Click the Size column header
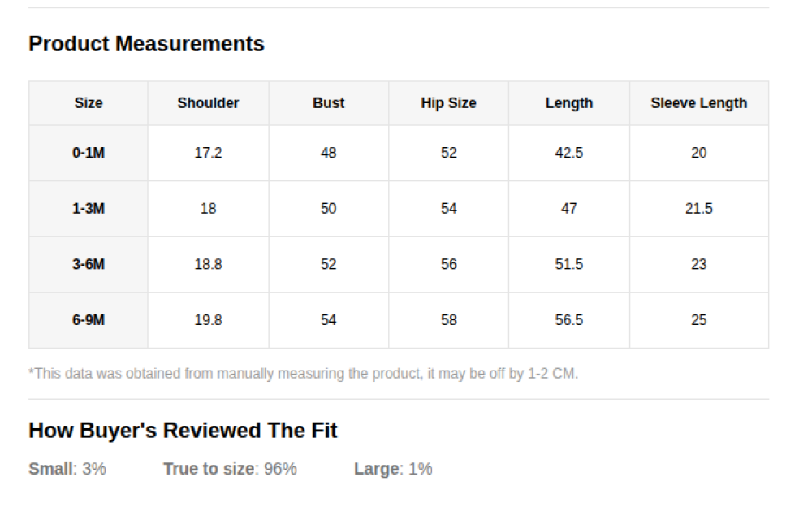The width and height of the screenshot is (812, 516). (89, 103)
